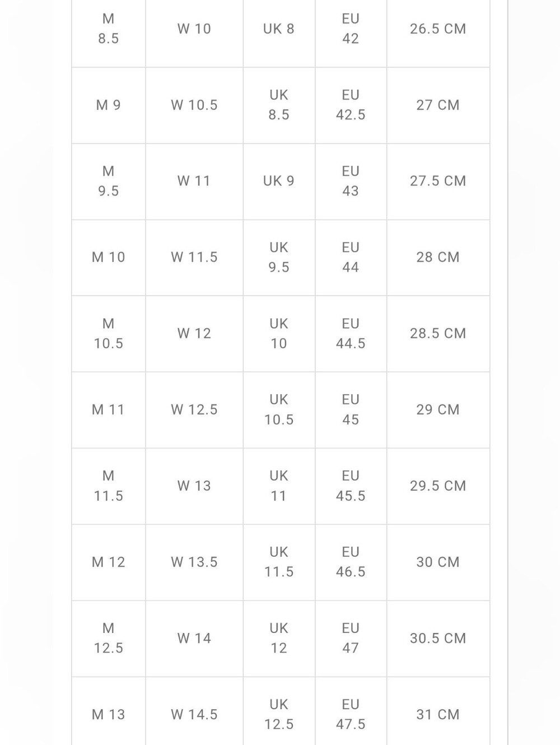This screenshot has height=745, width=560.
Task: Click the 29.5 CM cell
Action: pyautogui.click(x=438, y=486)
